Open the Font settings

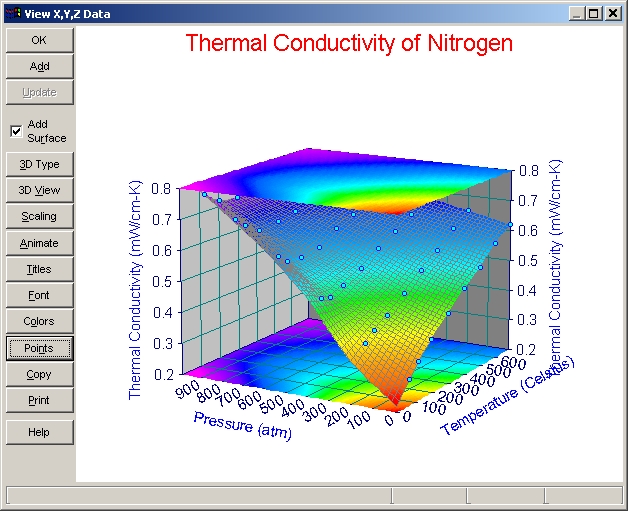(x=39, y=295)
